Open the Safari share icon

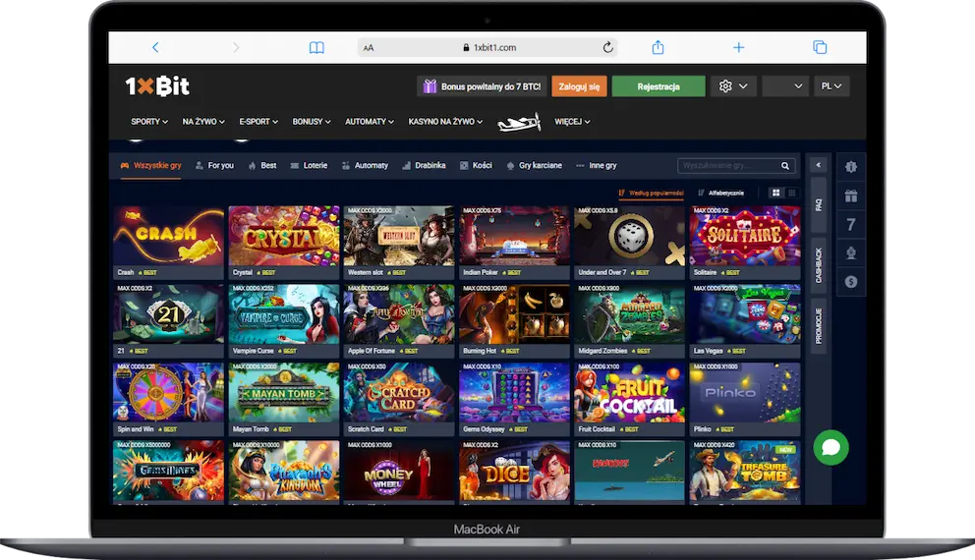coord(658,47)
